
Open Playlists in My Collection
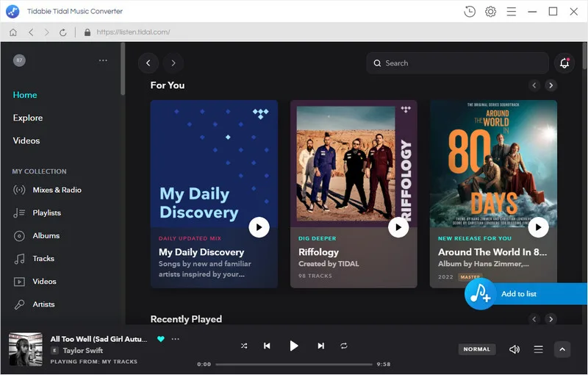[47, 213]
